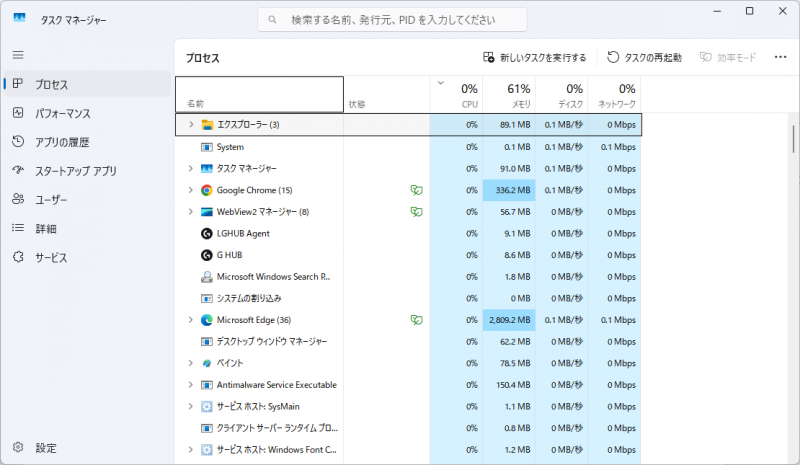Click 新しいタスクを実行する button
The height and width of the screenshot is (465, 800).
pos(534,58)
